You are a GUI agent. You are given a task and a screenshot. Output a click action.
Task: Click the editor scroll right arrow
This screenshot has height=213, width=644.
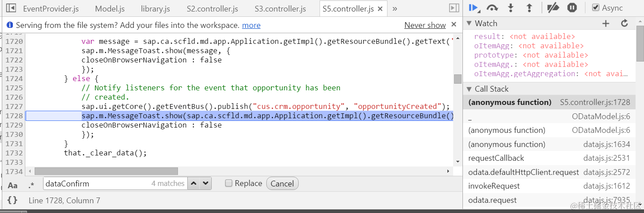coord(448,171)
